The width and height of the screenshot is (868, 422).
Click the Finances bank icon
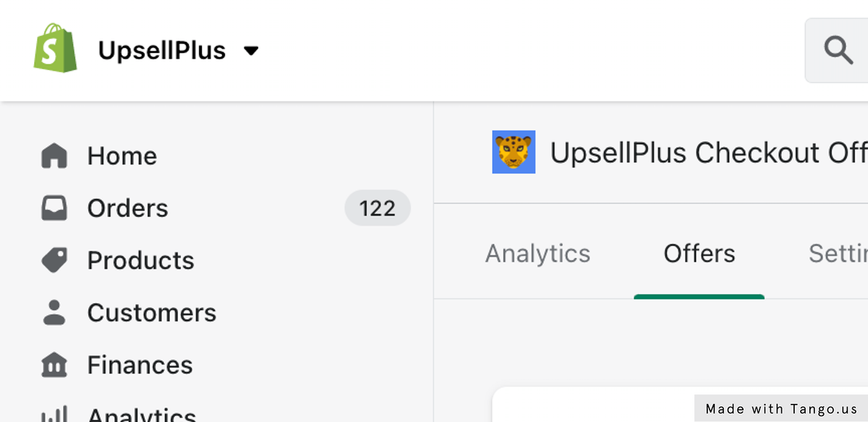tap(54, 365)
